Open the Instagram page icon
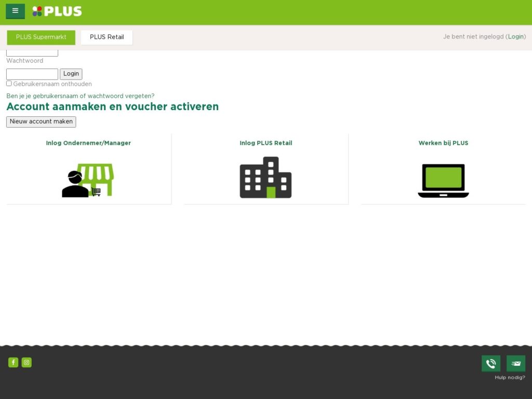This screenshot has width=532, height=399. pos(26,363)
